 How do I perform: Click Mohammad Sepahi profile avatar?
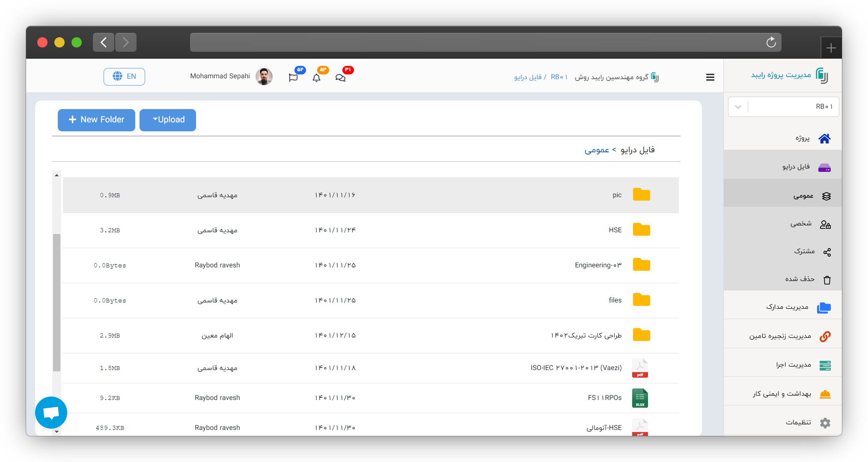pyautogui.click(x=264, y=77)
